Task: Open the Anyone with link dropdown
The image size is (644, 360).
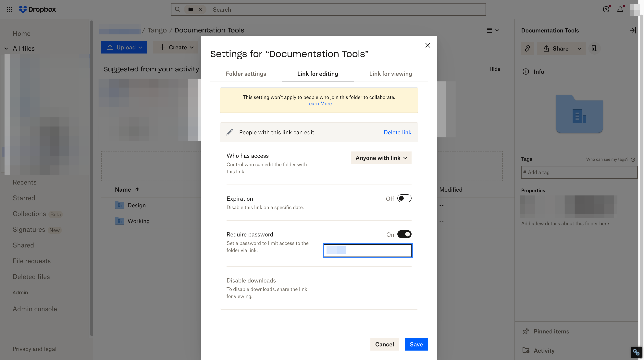Action: click(381, 158)
